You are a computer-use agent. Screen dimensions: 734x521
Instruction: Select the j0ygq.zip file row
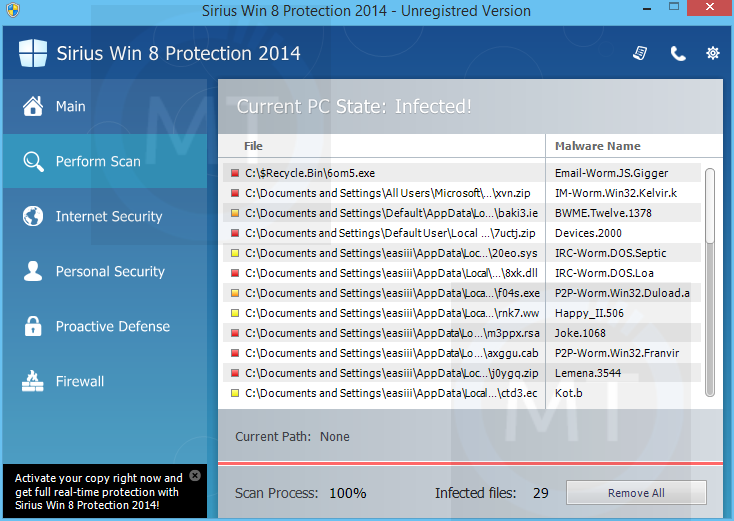point(461,373)
